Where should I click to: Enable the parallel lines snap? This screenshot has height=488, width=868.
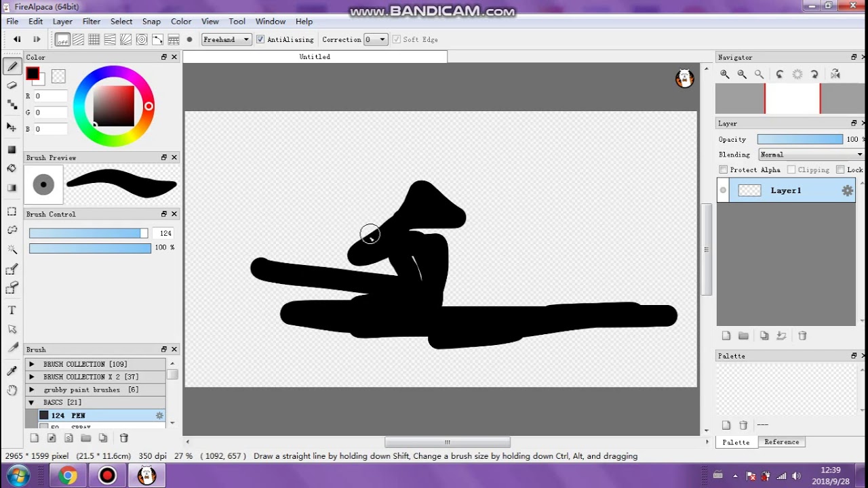click(x=78, y=39)
